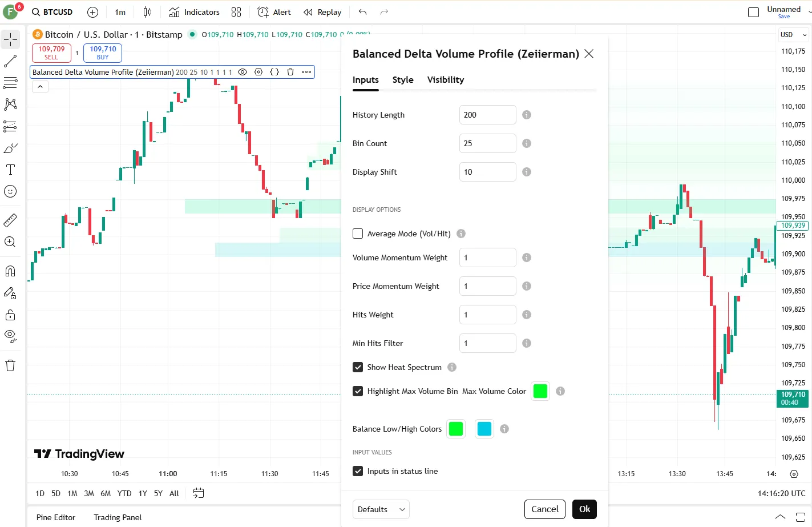This screenshot has height=527, width=812.
Task: Switch to the Style tab
Action: click(403, 80)
